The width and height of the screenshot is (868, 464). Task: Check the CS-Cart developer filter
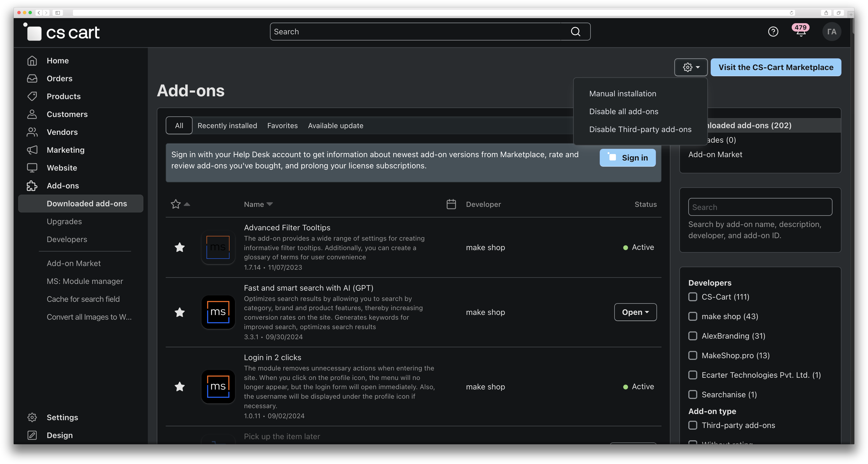[693, 297]
